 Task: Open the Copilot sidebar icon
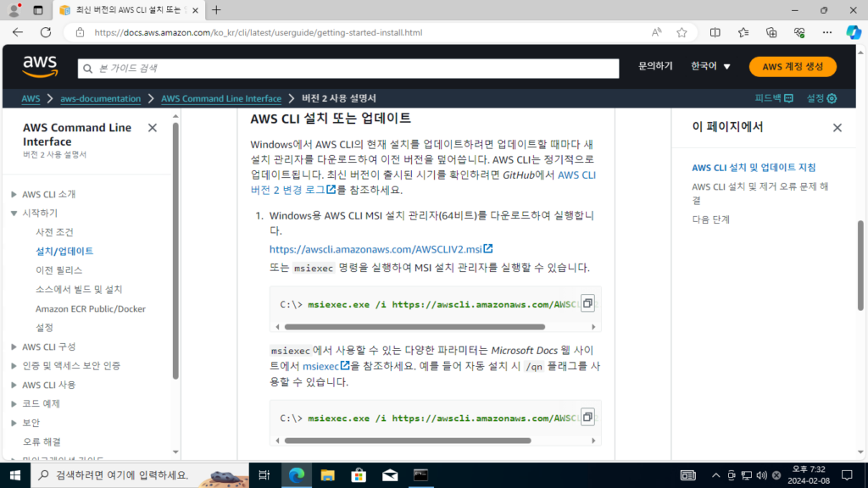[x=853, y=33]
